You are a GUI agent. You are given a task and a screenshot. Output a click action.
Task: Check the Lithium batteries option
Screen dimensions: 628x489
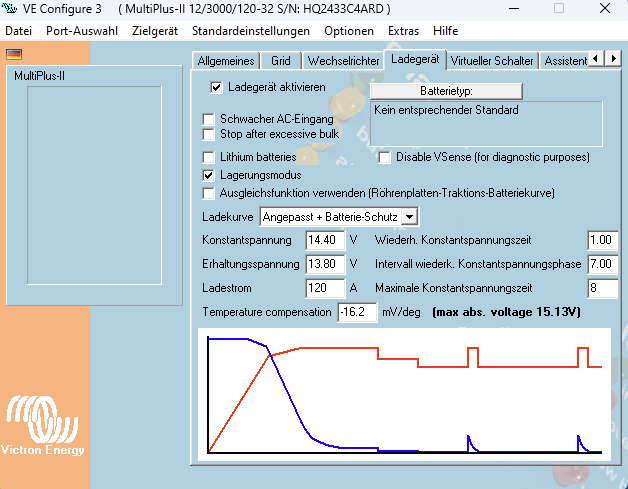pos(208,157)
